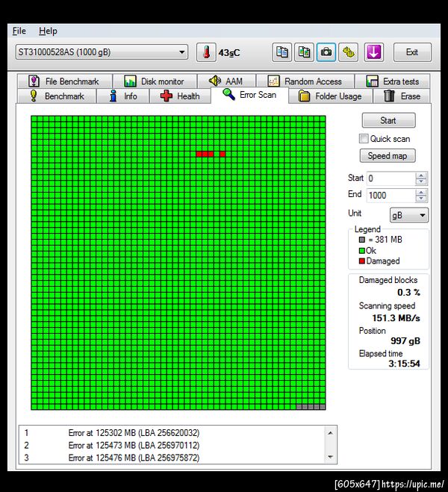Viewport: 448px width, 492px height.
Task: Switch to the Info tab
Action: tap(122, 96)
